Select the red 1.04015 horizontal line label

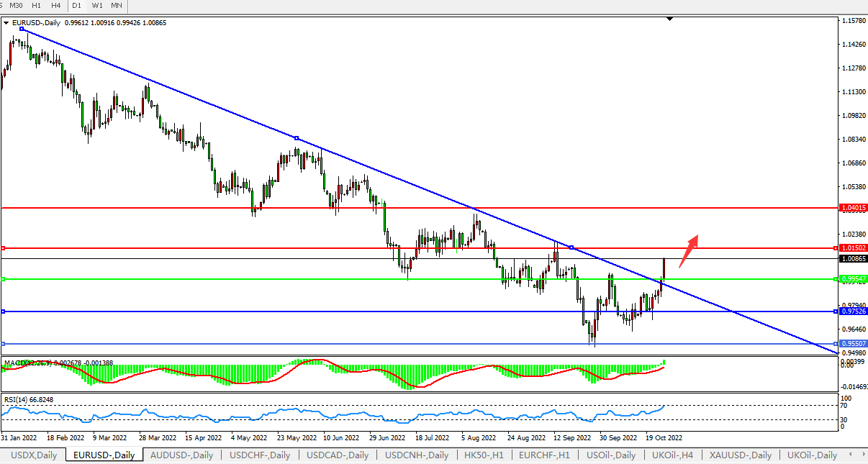tap(854, 207)
